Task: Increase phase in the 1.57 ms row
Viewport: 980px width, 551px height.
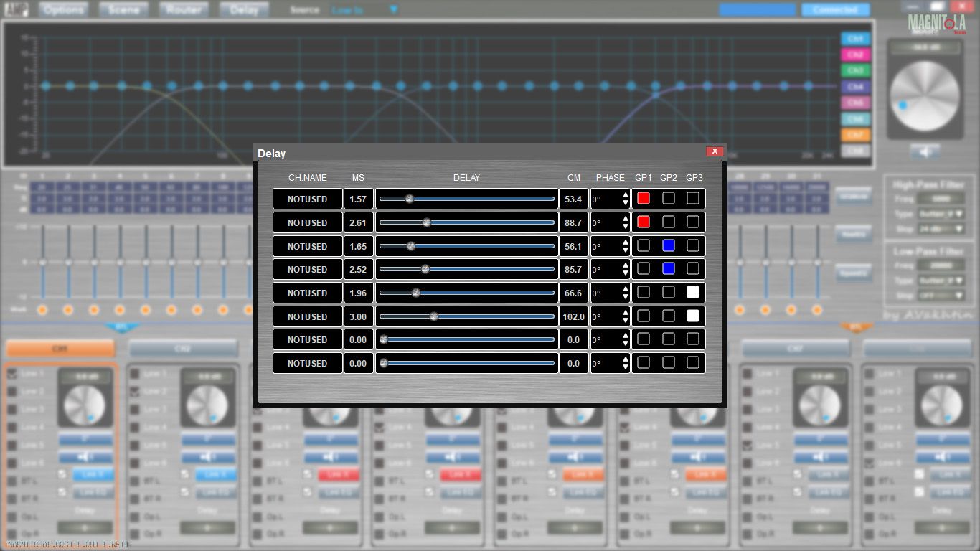Action: [625, 194]
